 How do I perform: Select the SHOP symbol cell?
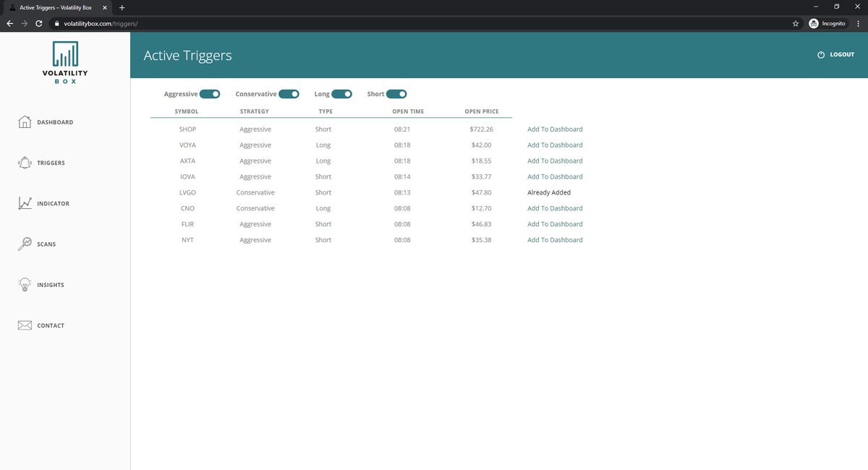click(187, 129)
